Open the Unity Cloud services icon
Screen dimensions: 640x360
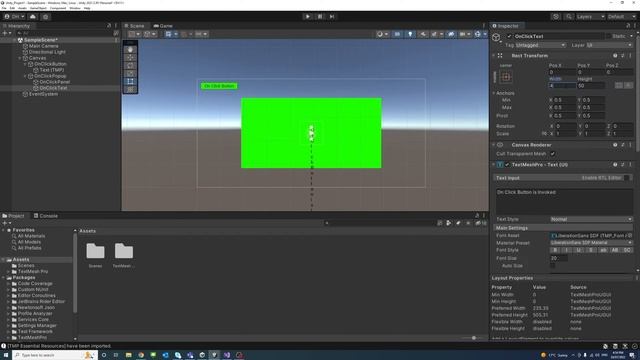[33, 17]
